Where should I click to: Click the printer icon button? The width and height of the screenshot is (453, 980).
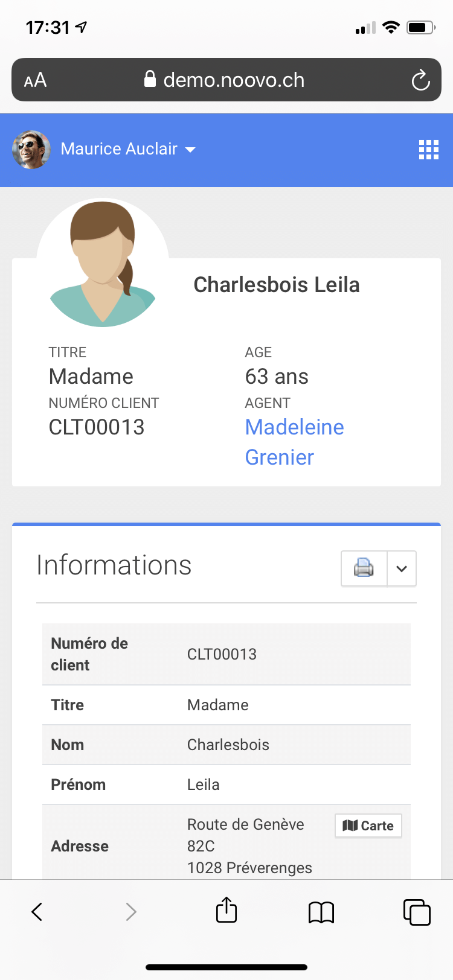[x=364, y=568]
